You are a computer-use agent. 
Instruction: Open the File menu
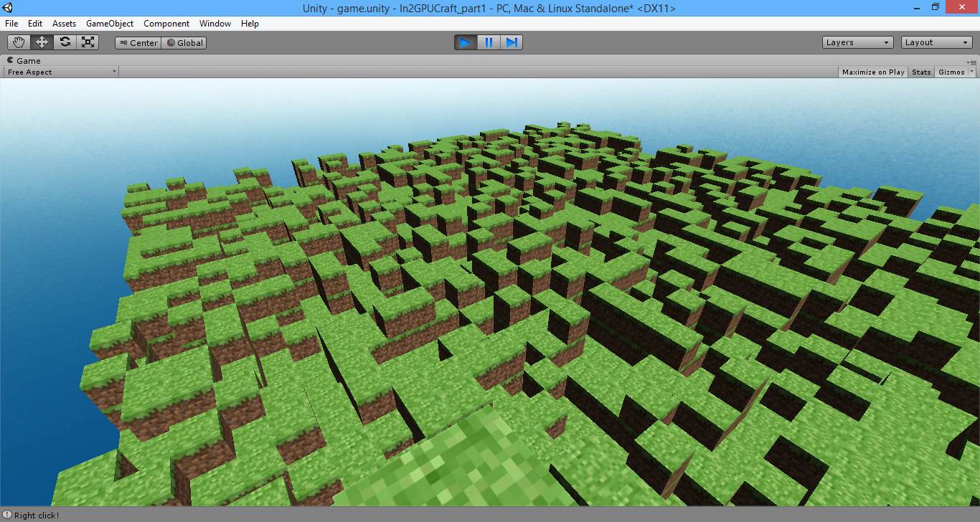[x=11, y=24]
